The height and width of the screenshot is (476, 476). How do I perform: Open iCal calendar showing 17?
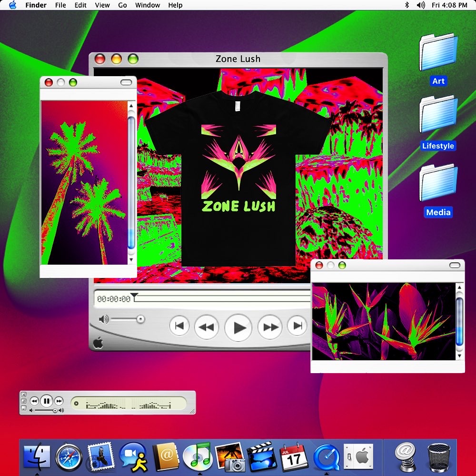pyautogui.click(x=293, y=457)
